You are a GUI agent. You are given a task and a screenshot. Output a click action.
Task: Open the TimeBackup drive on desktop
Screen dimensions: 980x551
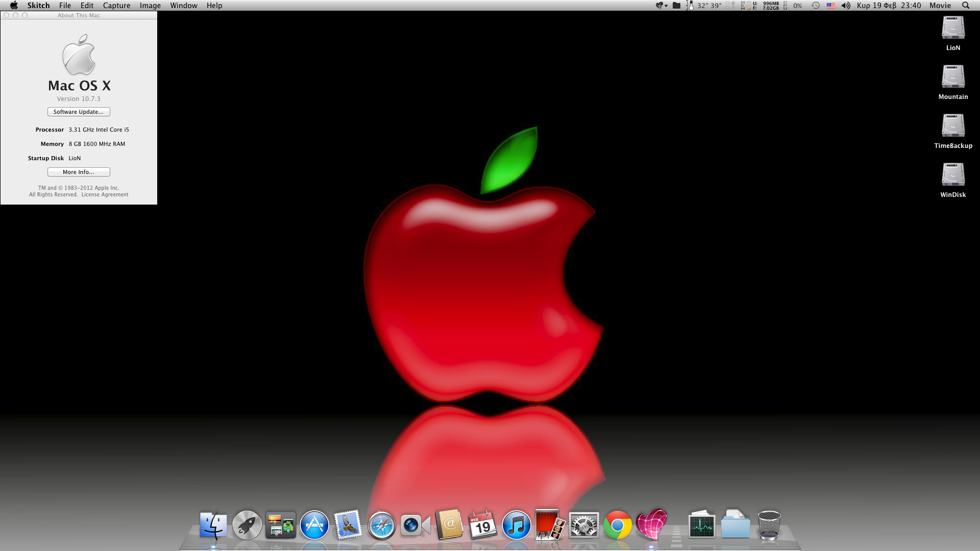click(x=953, y=131)
